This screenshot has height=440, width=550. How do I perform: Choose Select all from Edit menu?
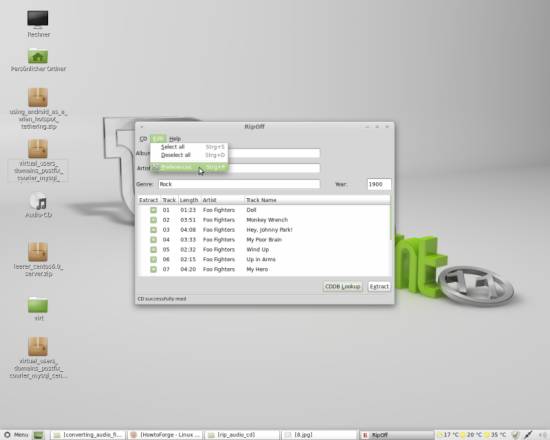[189, 147]
